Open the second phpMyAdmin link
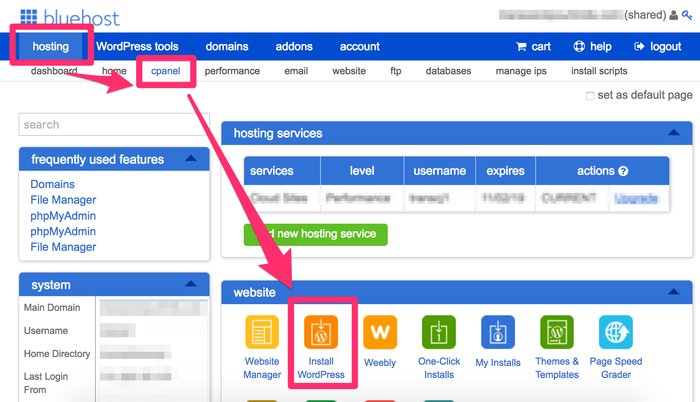 tap(63, 231)
